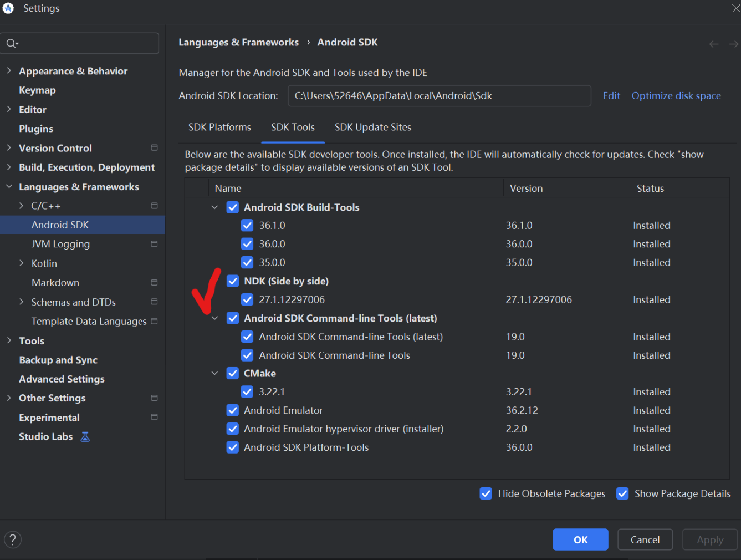
Task: Expand Build, Execution, Deployment node
Action: (x=9, y=167)
